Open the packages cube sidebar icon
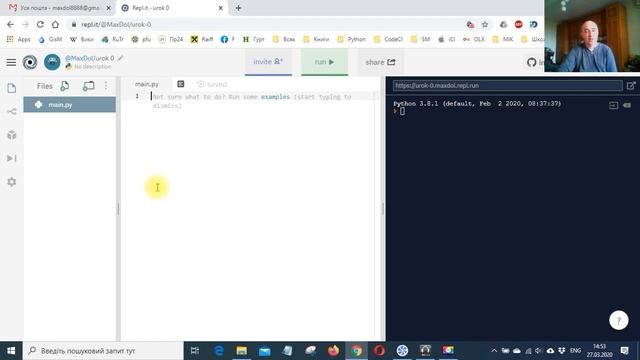 coord(11,135)
